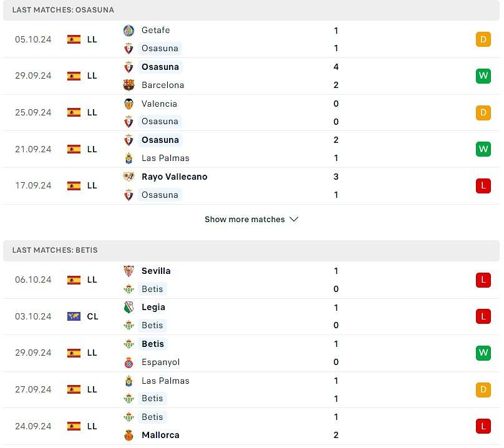Expand Show more matches chevron
The width and height of the screenshot is (504, 448).
(x=294, y=220)
